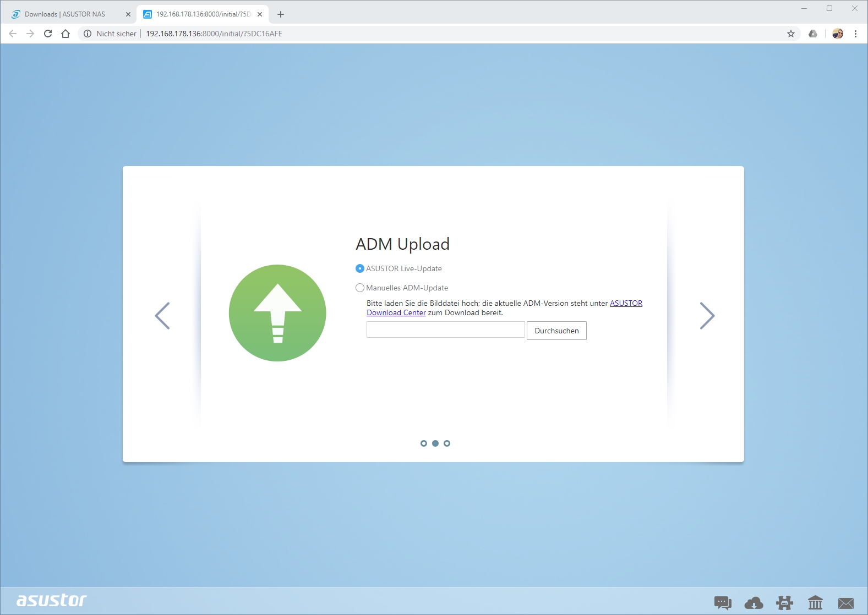Jump to second slide pagination dot
The height and width of the screenshot is (615, 868).
point(435,443)
